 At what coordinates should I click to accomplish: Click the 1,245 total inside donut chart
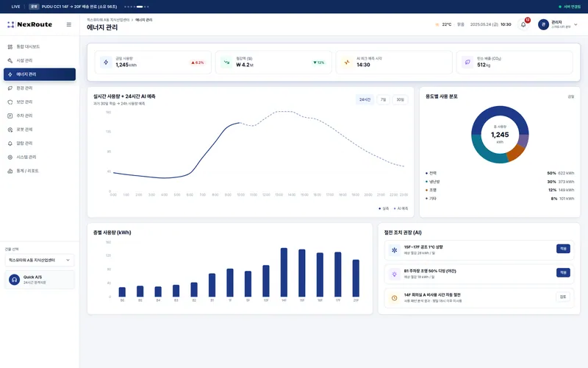tap(500, 135)
